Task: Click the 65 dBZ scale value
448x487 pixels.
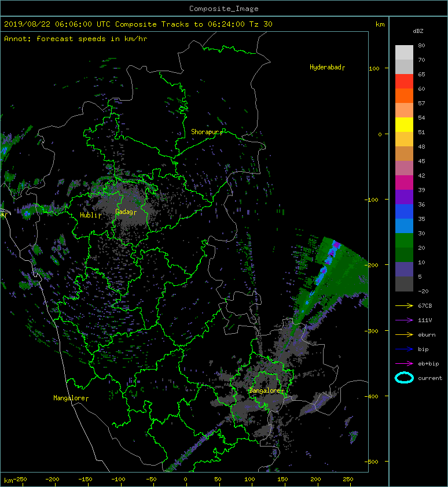Action: pyautogui.click(x=421, y=74)
